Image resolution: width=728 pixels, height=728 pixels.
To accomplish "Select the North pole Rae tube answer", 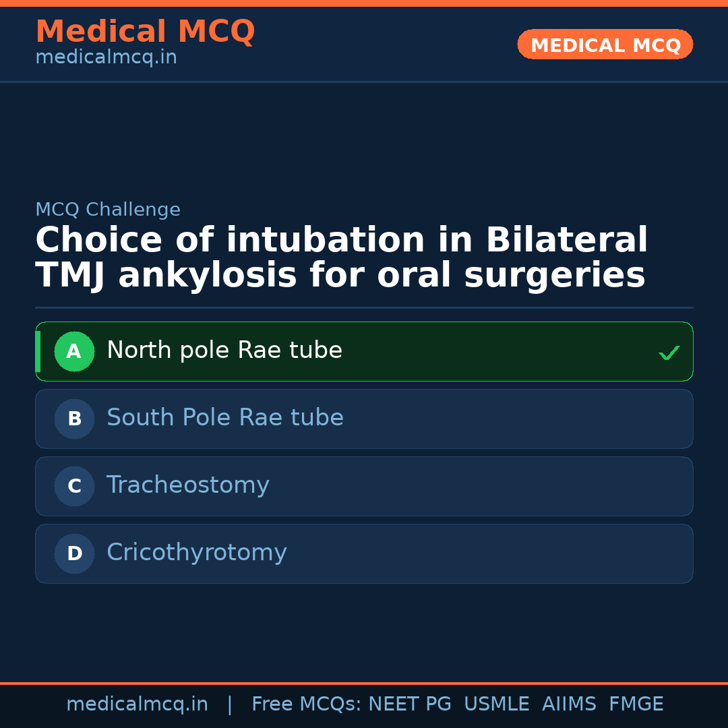I will (224, 351).
